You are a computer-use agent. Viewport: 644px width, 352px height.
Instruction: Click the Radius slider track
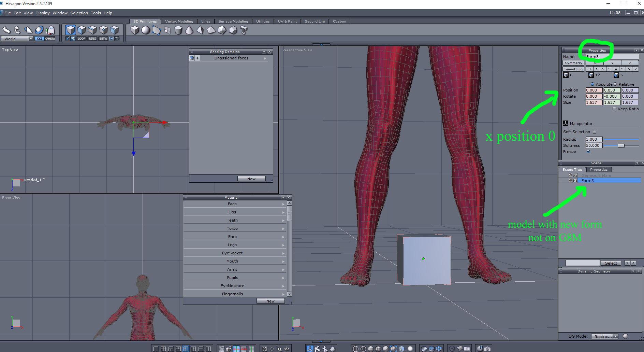coord(621,139)
